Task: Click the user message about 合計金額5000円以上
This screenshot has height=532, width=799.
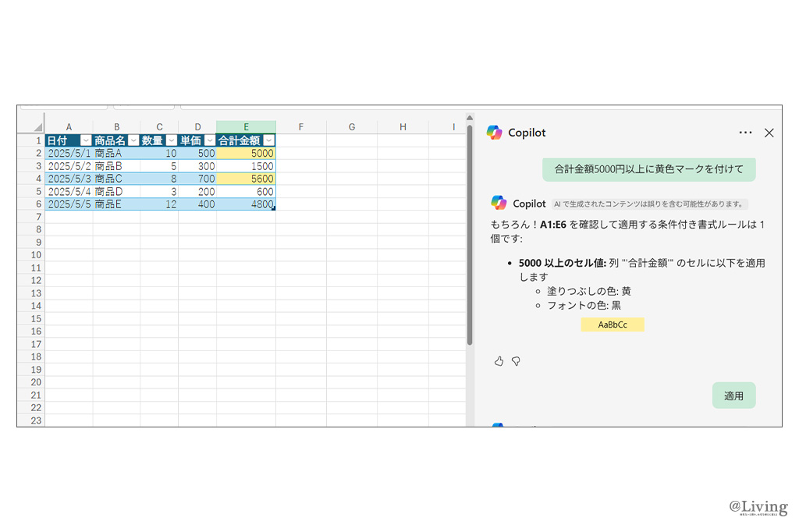Action: click(648, 169)
